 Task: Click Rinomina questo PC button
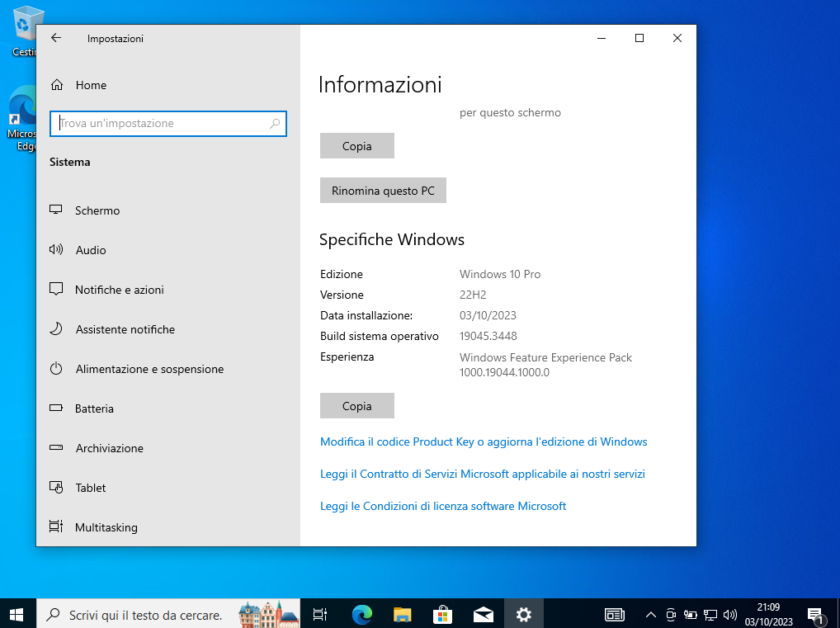tap(383, 191)
